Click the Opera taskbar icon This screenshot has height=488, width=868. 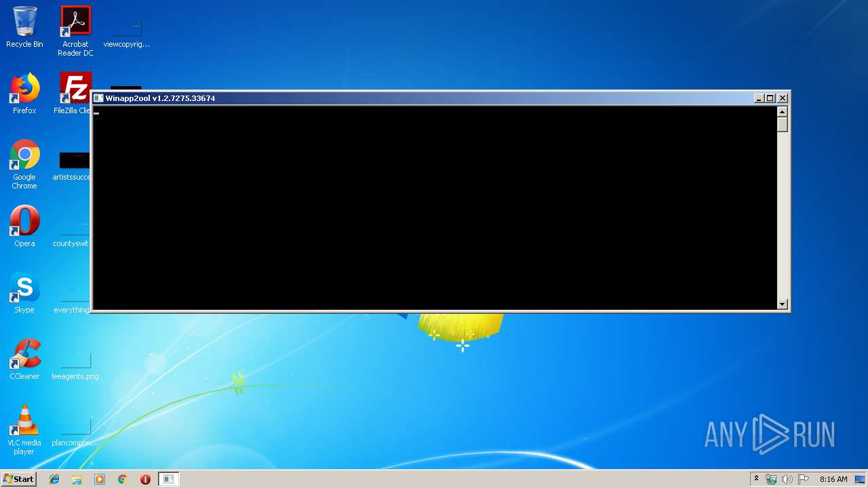click(x=145, y=479)
